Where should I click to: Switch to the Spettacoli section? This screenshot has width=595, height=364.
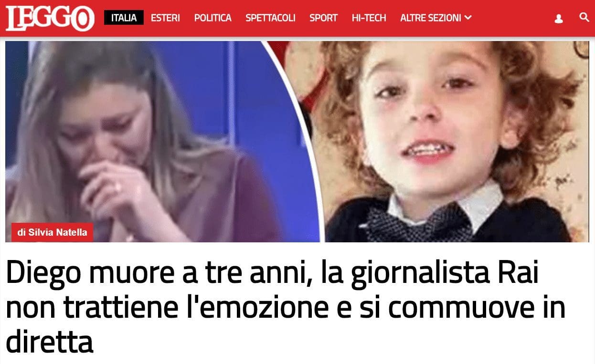270,18
